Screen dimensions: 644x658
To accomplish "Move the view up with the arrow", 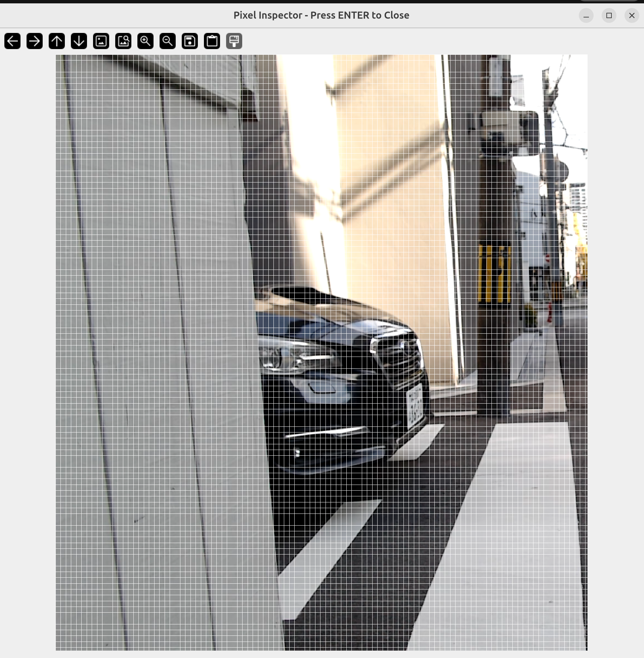I will [57, 41].
